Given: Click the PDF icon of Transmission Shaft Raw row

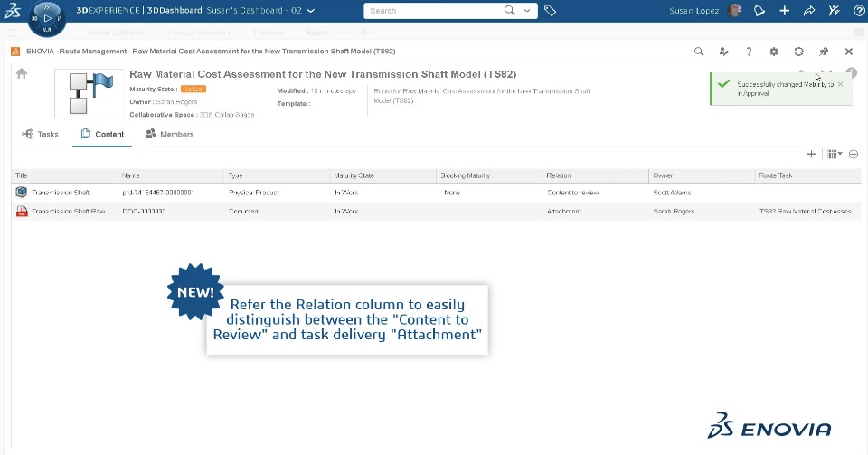Looking at the screenshot, I should [22, 212].
